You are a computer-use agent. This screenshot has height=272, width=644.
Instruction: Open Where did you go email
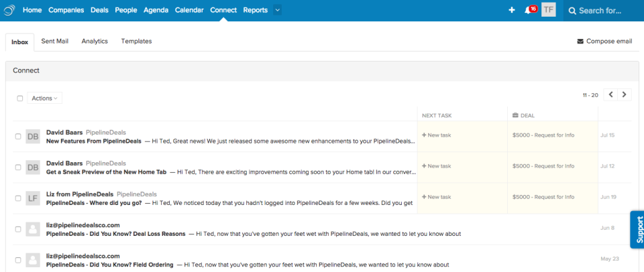point(94,203)
